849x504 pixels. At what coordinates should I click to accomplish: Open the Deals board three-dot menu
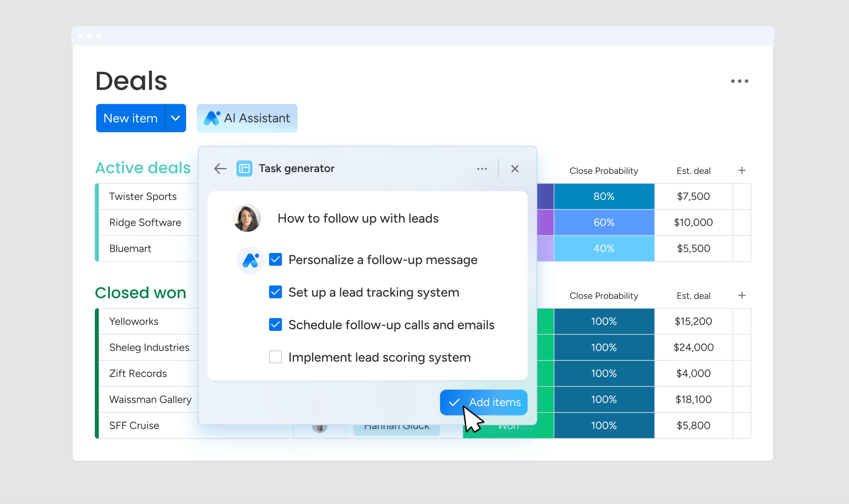[739, 81]
